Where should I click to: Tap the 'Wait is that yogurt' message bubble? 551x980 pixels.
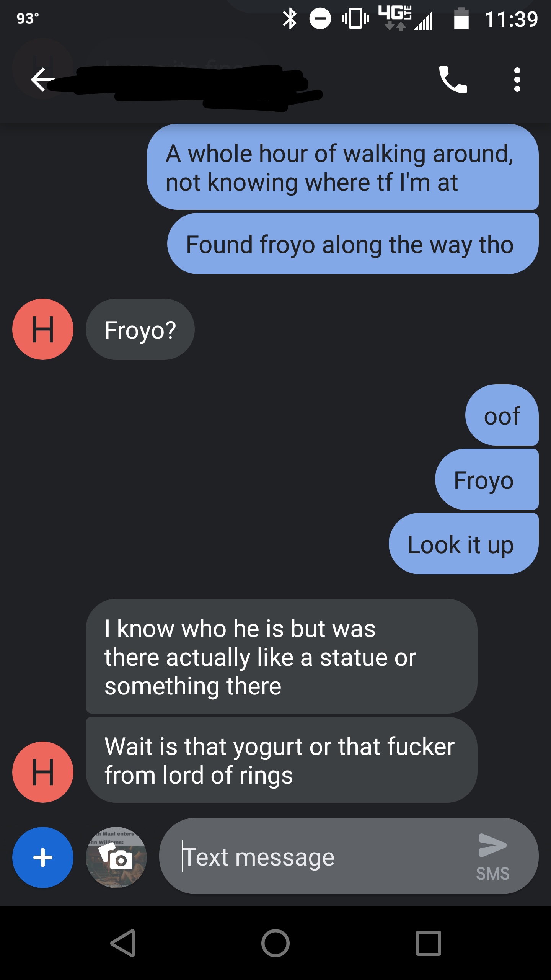point(282,760)
